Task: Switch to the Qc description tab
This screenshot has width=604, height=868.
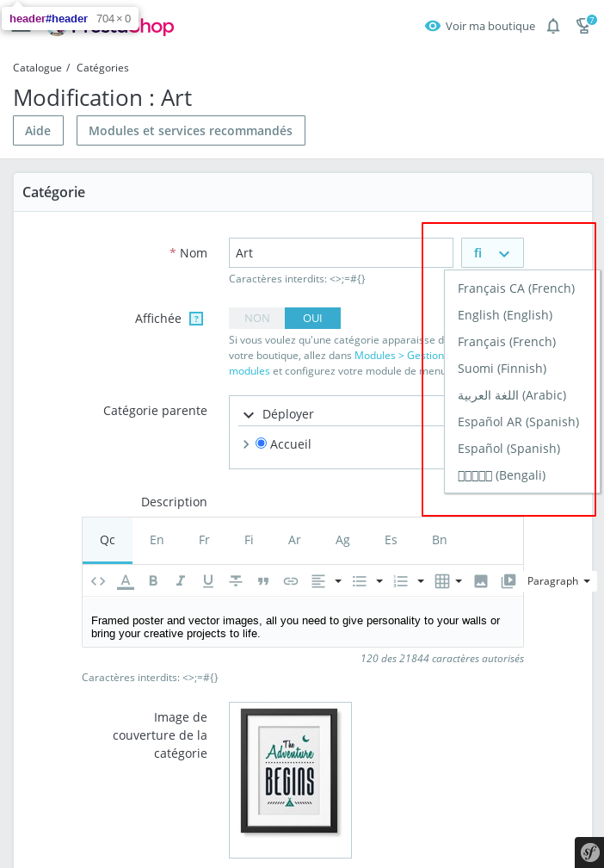Action: [108, 540]
